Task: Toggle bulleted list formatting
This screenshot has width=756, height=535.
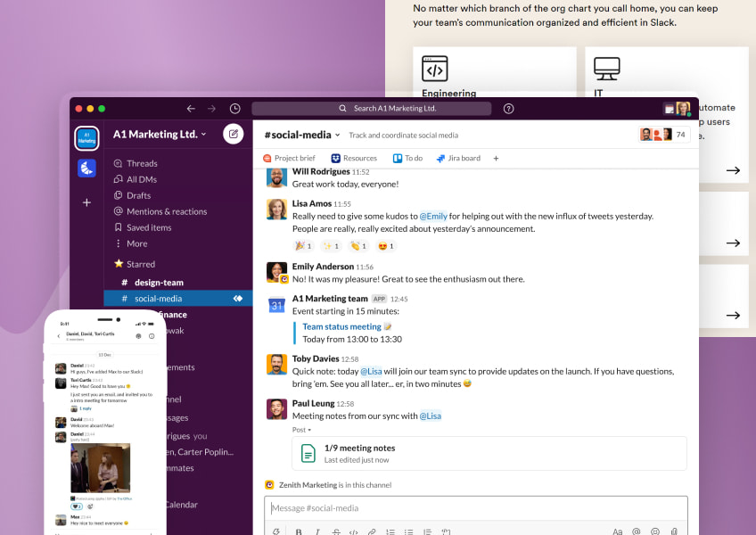Action: click(409, 531)
